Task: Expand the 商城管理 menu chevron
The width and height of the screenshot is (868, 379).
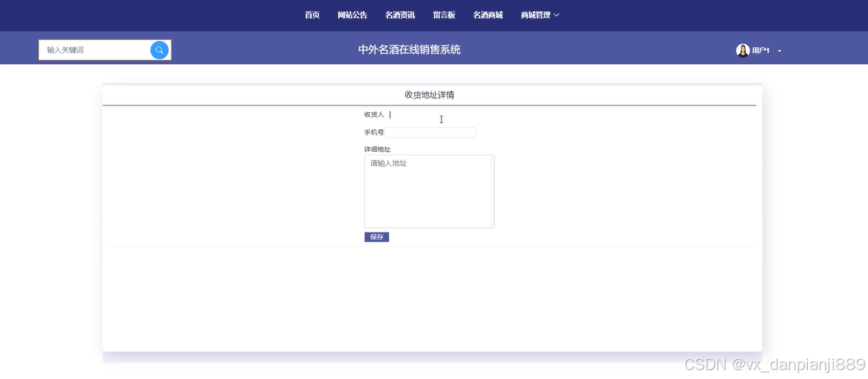Action: pyautogui.click(x=556, y=15)
